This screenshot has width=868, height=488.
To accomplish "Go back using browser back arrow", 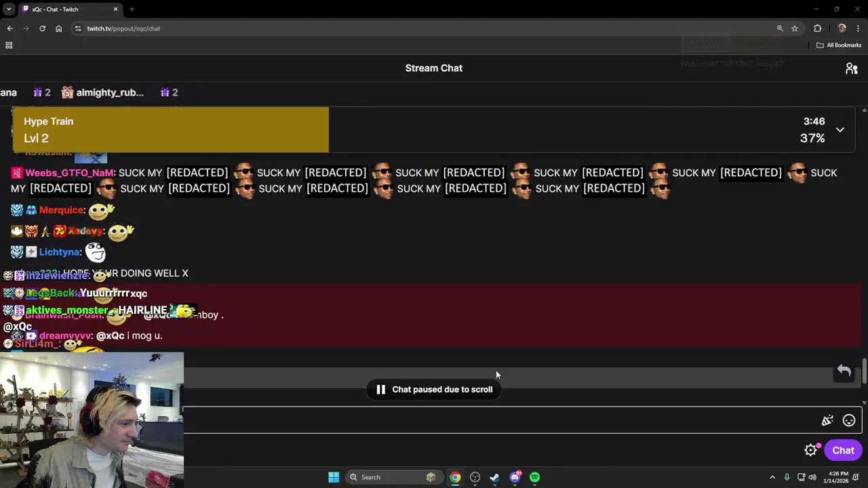I will coord(9,28).
